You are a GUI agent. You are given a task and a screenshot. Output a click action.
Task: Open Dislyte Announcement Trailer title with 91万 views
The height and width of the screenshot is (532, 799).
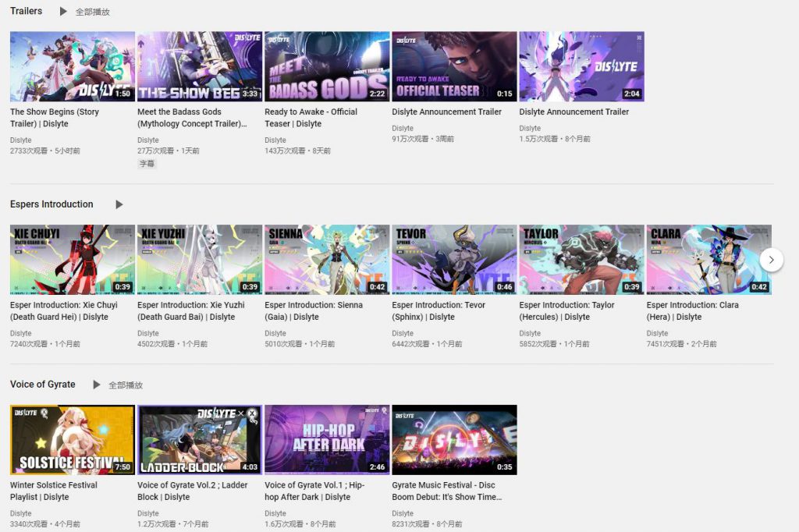pos(447,112)
